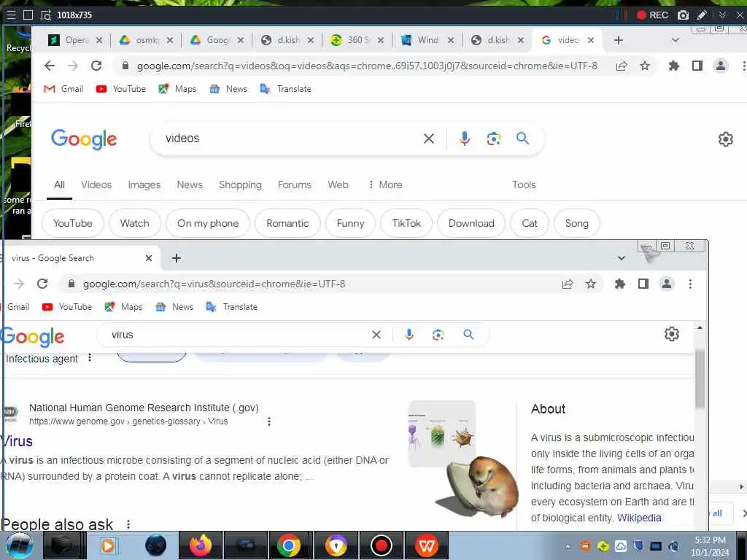The image size is (747, 560).
Task: Open WPS Office from the taskbar
Action: point(426,545)
